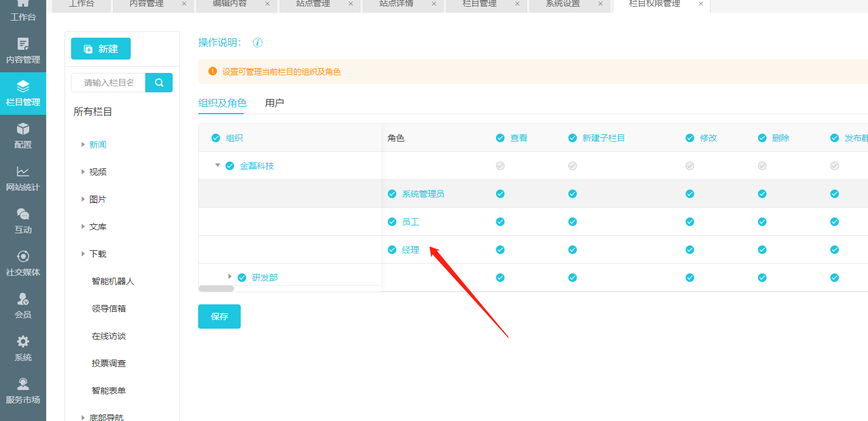Image resolution: width=868 pixels, height=421 pixels.
Task: Open 配置 in the left sidebar
Action: (x=23, y=136)
